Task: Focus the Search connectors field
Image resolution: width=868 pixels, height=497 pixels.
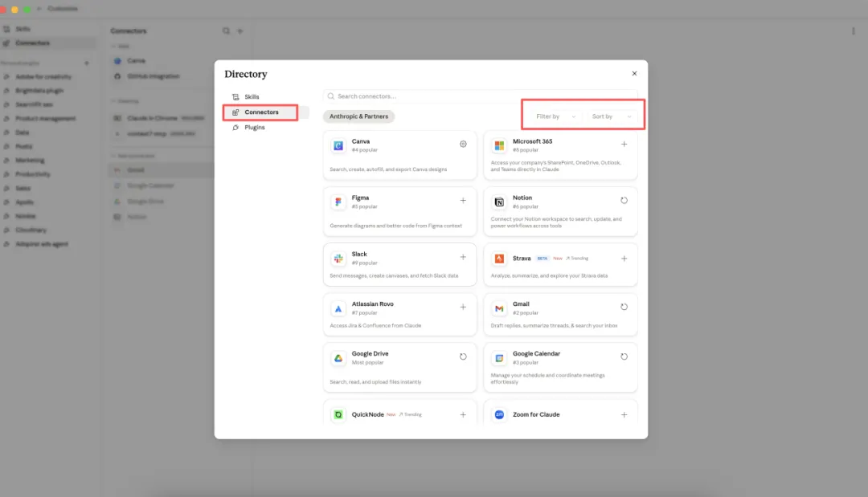Action: pyautogui.click(x=480, y=96)
